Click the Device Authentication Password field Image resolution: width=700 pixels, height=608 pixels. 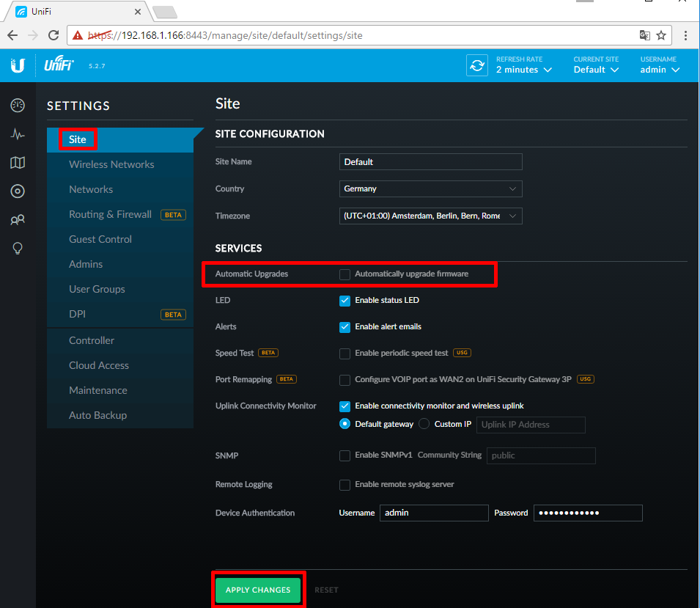pos(588,513)
